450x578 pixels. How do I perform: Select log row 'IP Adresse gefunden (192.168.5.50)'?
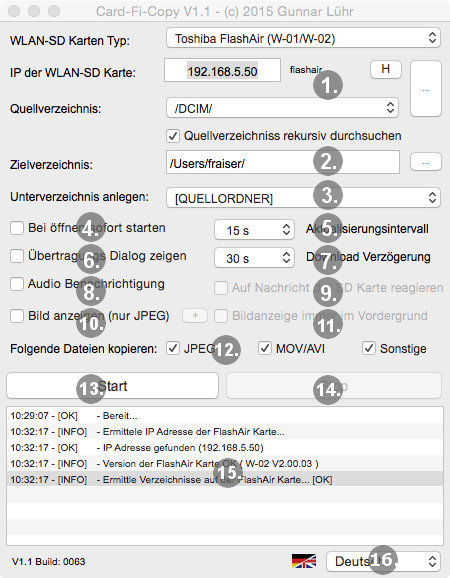(225, 448)
